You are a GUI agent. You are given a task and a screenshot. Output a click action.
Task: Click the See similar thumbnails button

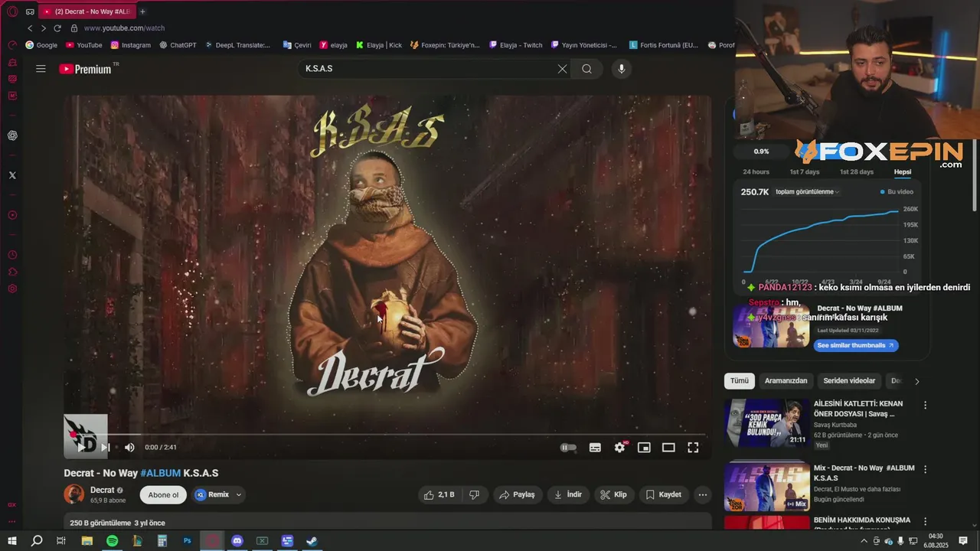[856, 346]
